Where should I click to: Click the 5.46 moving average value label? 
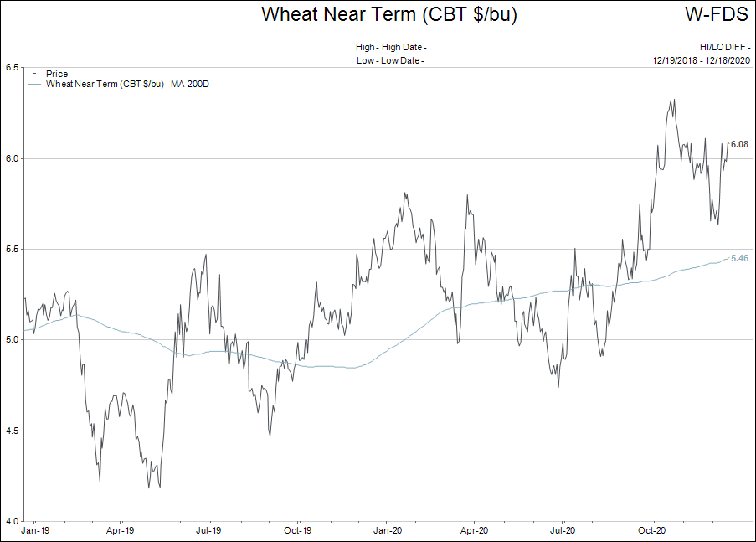pyautogui.click(x=739, y=259)
